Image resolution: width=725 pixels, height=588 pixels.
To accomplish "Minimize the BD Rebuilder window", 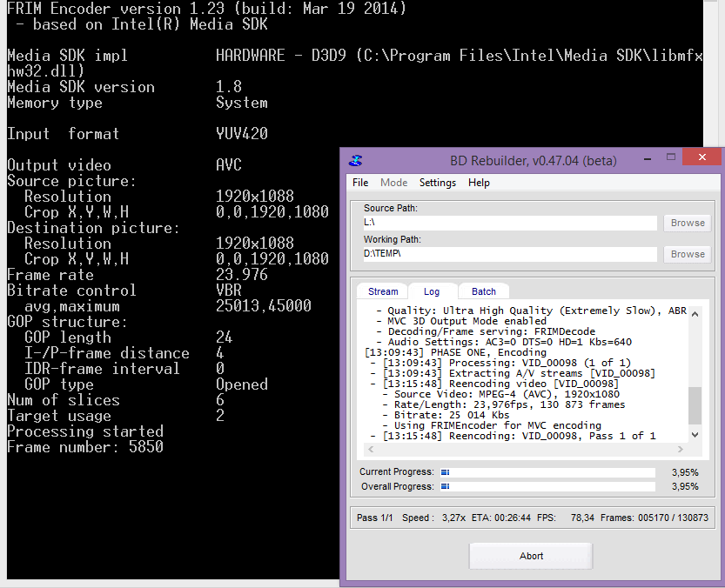I will point(648,158).
